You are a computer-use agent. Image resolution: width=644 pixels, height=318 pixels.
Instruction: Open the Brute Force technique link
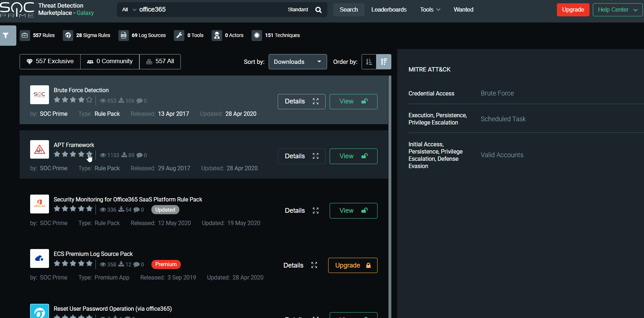pyautogui.click(x=497, y=93)
